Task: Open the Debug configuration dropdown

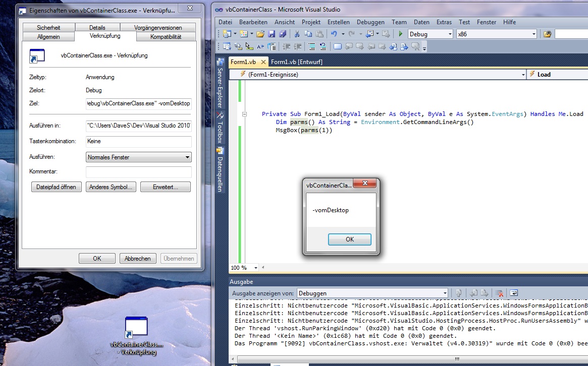Action: pos(430,34)
